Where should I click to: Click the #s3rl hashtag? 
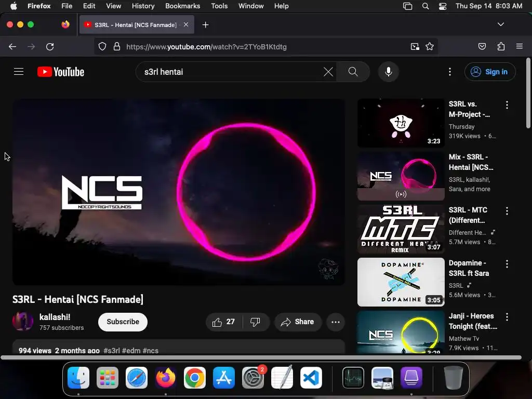112,351
